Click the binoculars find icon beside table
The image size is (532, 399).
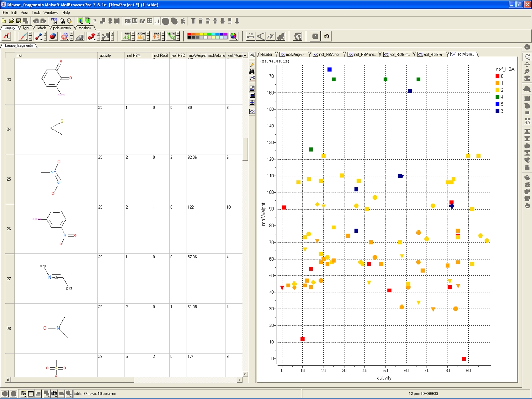(252, 72)
